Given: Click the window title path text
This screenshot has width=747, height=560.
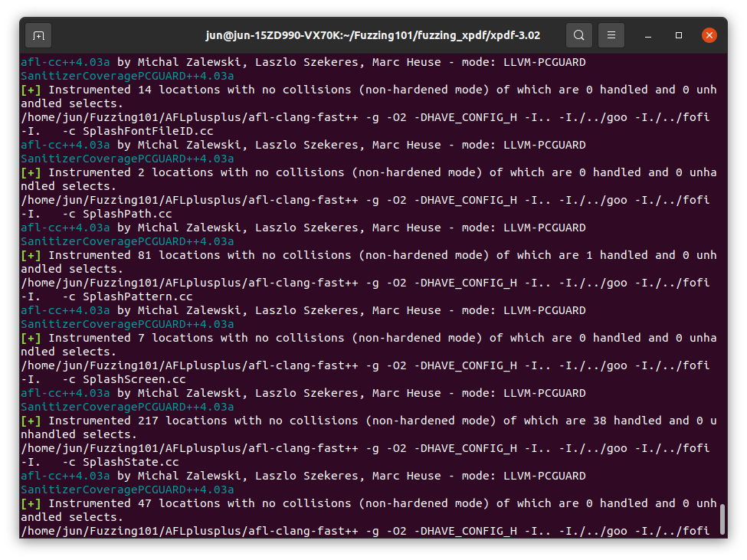Looking at the screenshot, I should point(373,35).
